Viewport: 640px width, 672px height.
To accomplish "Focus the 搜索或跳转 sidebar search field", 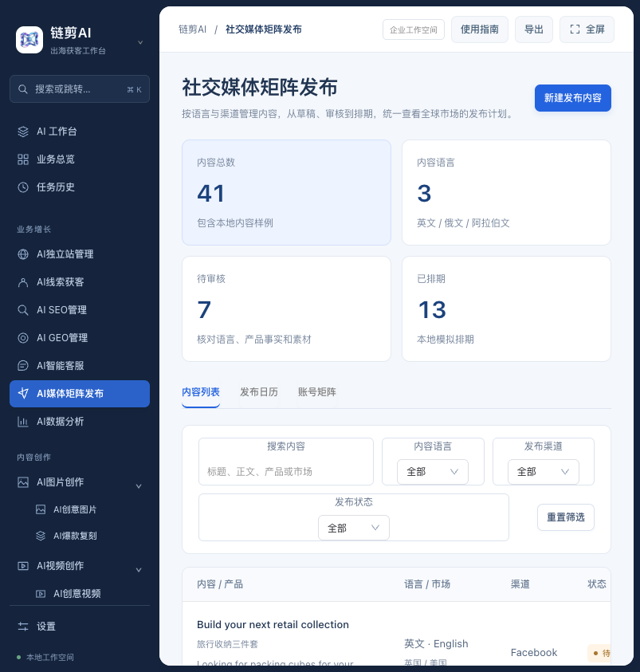I will coord(80,89).
